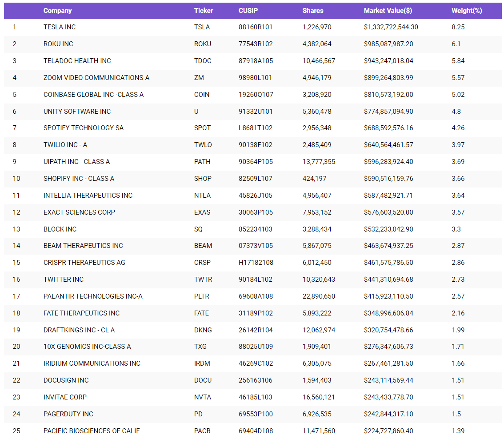Click 10X GENOMICS INC-CLASS A cell
This screenshot has width=504, height=443.
(x=87, y=346)
